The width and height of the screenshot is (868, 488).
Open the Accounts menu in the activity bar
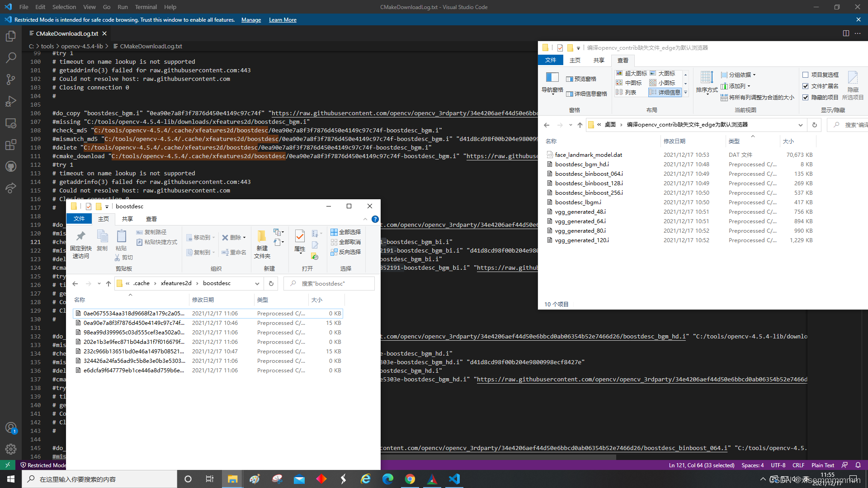11,427
